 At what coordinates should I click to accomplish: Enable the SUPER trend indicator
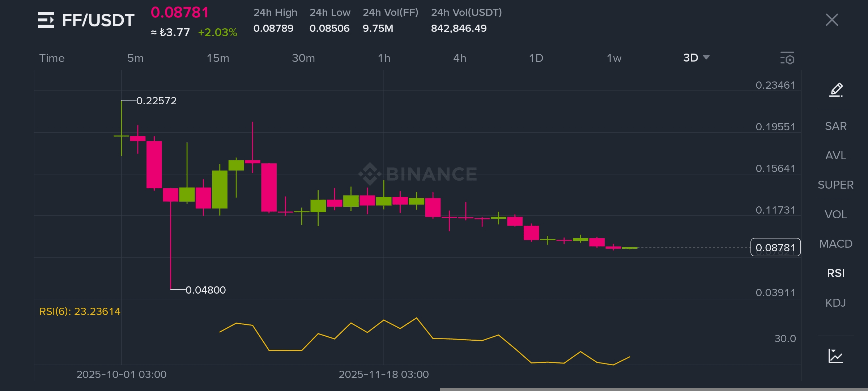(836, 185)
